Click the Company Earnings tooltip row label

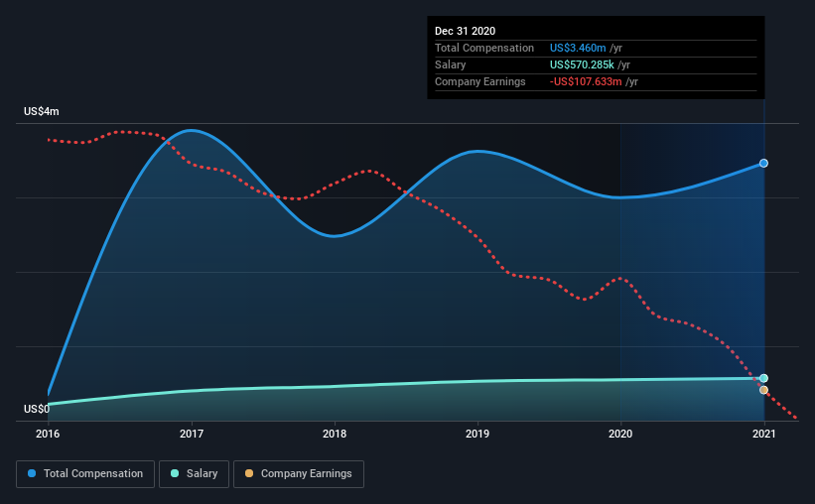click(x=479, y=81)
